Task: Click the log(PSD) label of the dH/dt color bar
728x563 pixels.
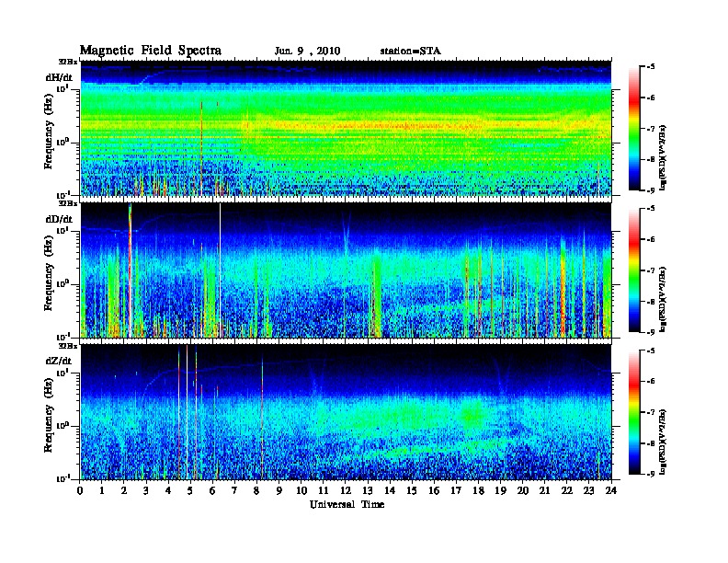Action: point(664,157)
